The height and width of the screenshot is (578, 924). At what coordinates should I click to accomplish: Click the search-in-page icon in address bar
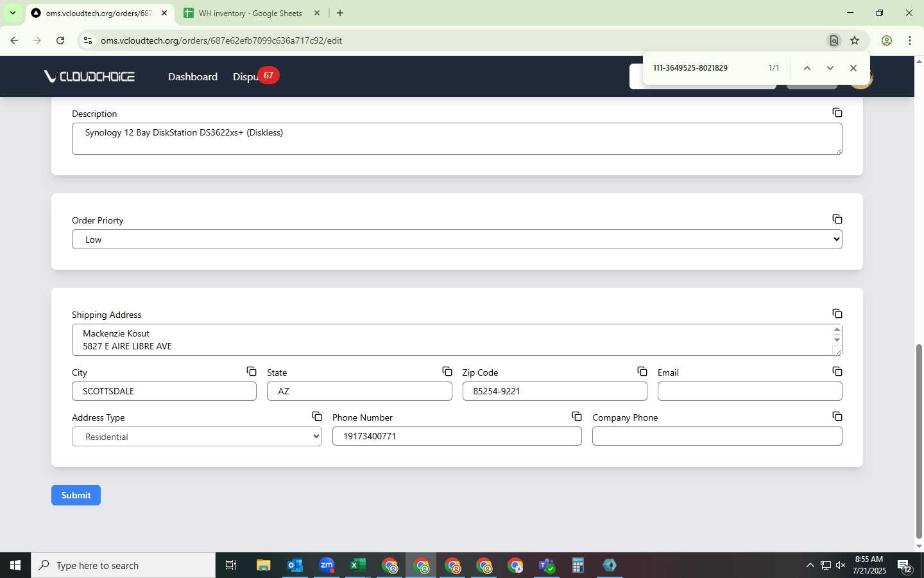tap(834, 40)
